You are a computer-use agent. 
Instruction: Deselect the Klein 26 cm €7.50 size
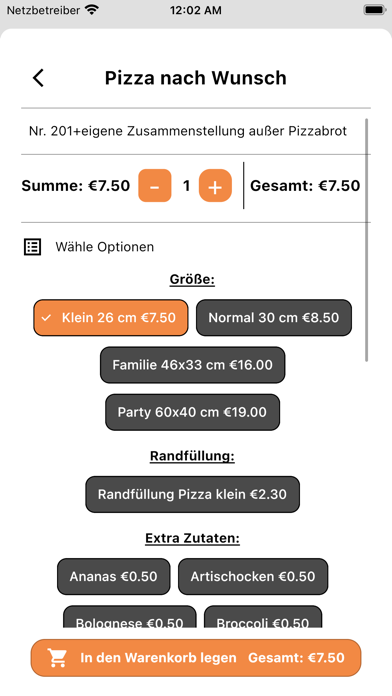111,317
